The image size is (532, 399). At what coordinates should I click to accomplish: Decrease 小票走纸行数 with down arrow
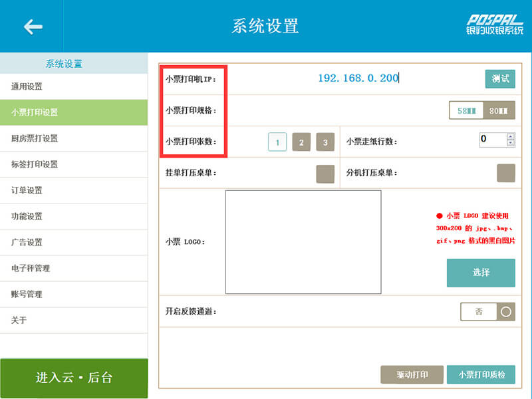coord(511,143)
